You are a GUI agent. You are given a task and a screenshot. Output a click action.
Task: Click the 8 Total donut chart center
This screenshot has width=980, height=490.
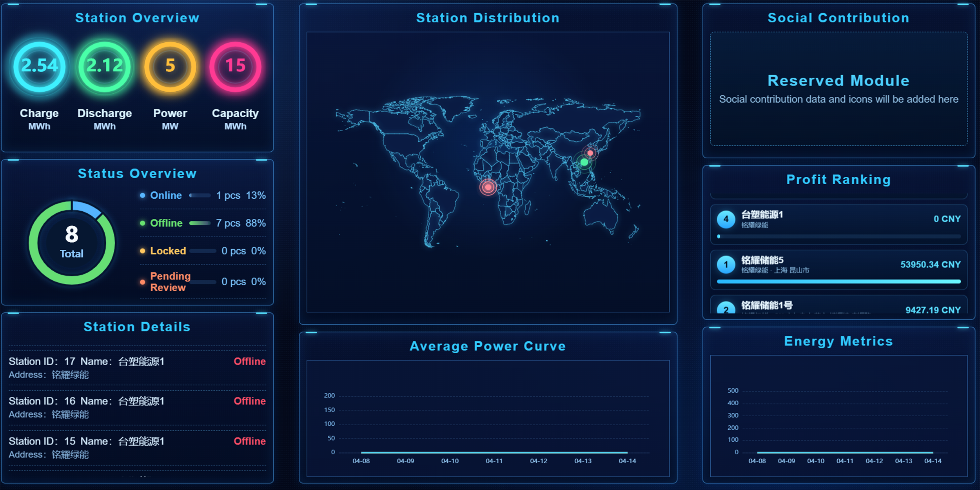72,242
